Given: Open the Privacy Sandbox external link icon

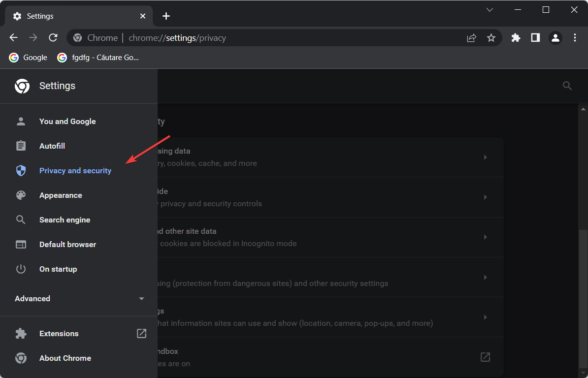Looking at the screenshot, I should click(x=485, y=357).
